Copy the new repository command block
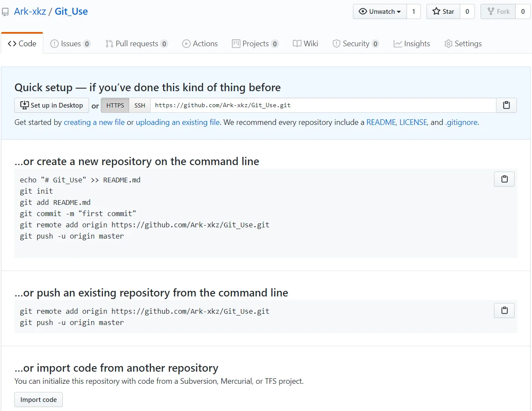The width and height of the screenshot is (532, 411). coord(504,179)
